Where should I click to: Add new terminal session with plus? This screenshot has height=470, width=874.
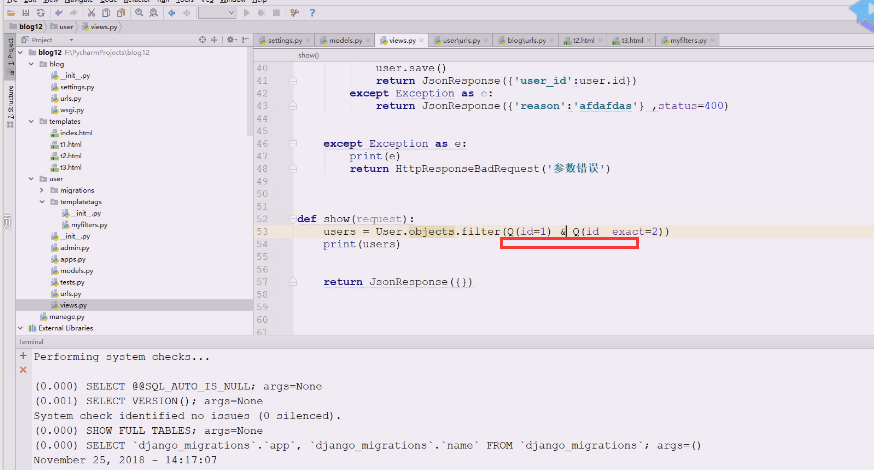coord(23,356)
